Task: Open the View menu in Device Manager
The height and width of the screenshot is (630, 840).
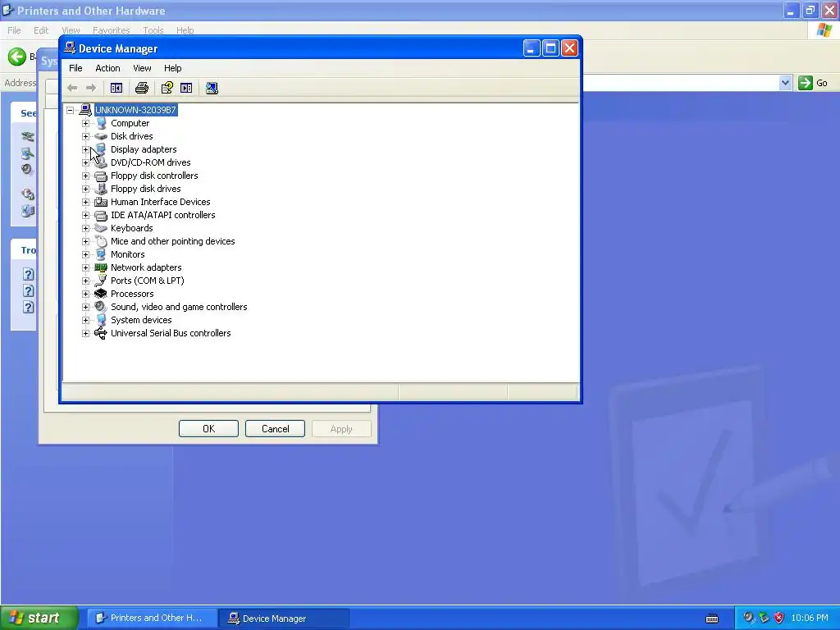Action: tap(142, 68)
